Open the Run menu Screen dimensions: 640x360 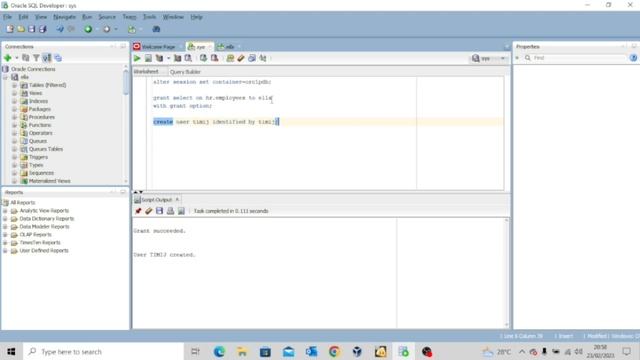pos(87,17)
